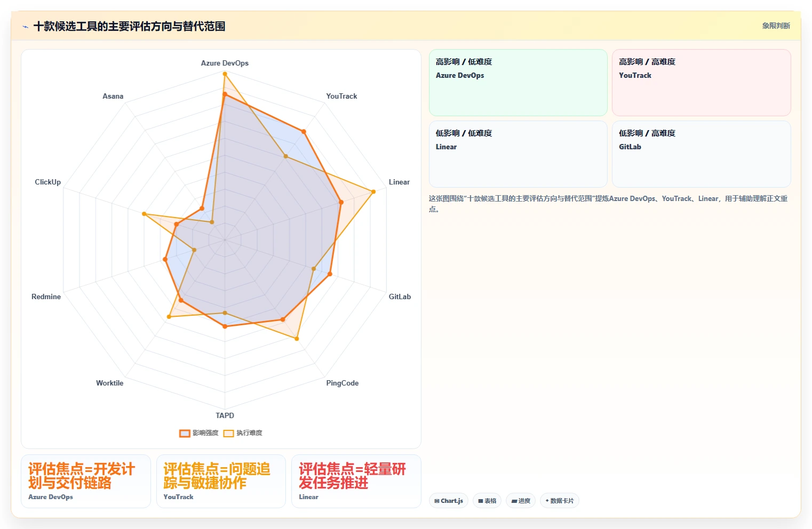Image resolution: width=812 pixels, height=529 pixels.
Task: Click the yellow data point at the Azure DevOps axis peak
Action: 225,74
